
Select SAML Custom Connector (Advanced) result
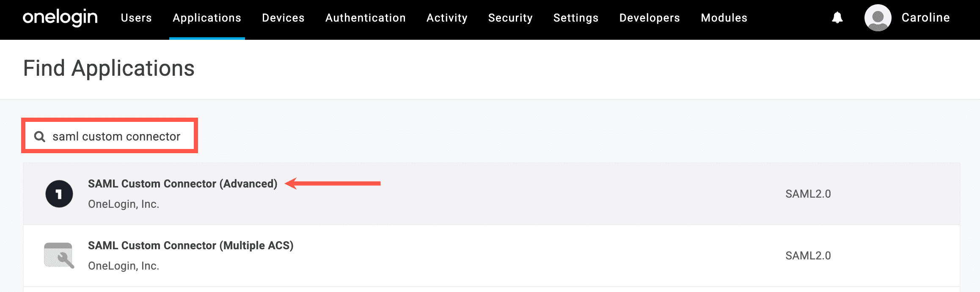(x=183, y=184)
